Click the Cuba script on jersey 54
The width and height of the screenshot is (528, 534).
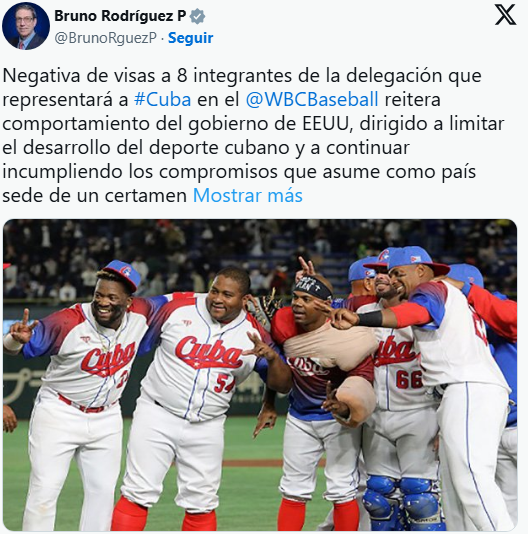(x=208, y=353)
